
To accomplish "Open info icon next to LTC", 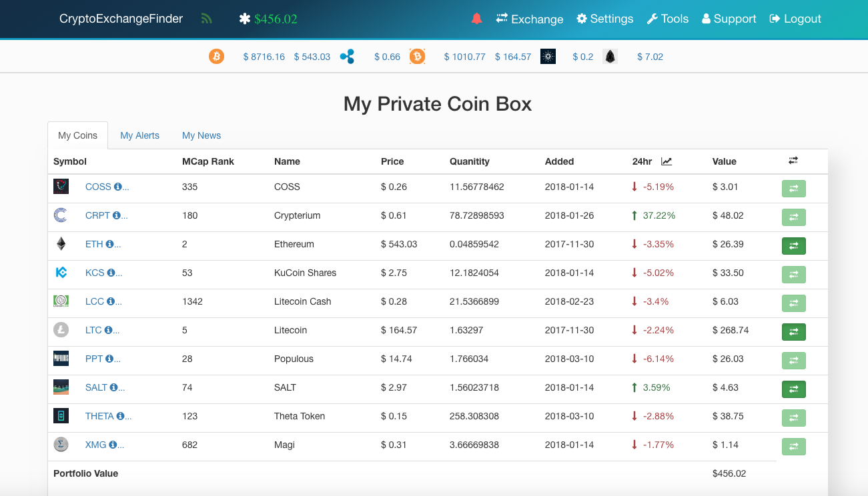I will [108, 330].
